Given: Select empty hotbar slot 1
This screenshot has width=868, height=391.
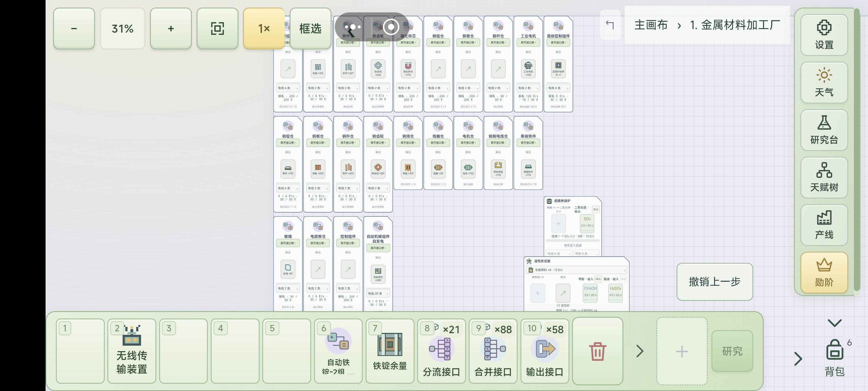Looking at the screenshot, I should pos(80,351).
